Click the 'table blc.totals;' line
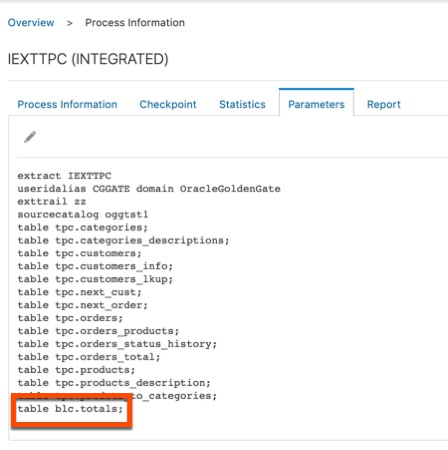The width and height of the screenshot is (448, 450). (x=70, y=409)
